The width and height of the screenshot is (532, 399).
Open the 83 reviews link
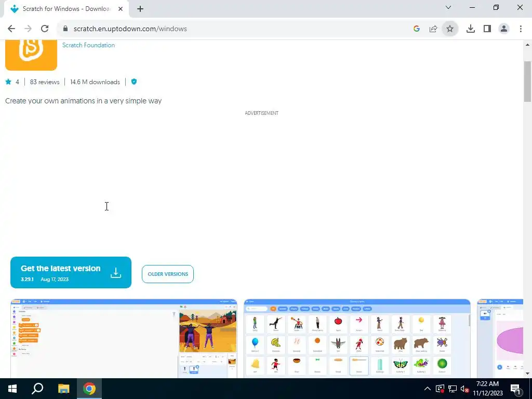pyautogui.click(x=45, y=82)
